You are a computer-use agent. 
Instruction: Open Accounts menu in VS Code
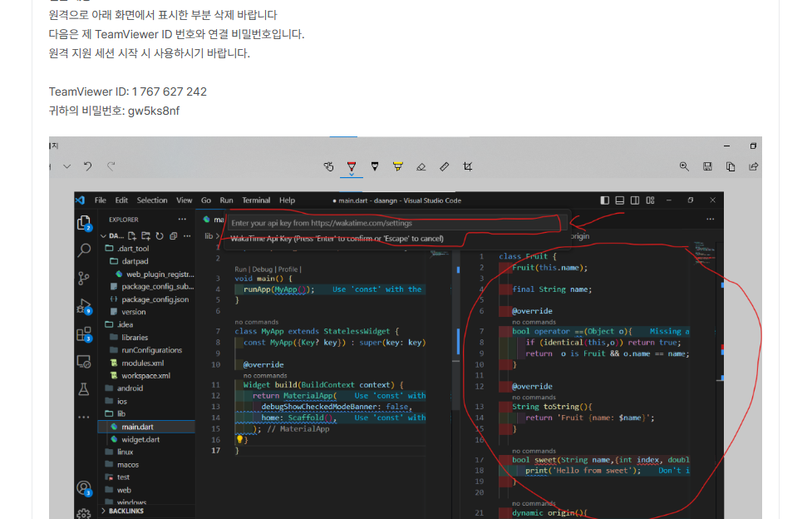[84, 488]
